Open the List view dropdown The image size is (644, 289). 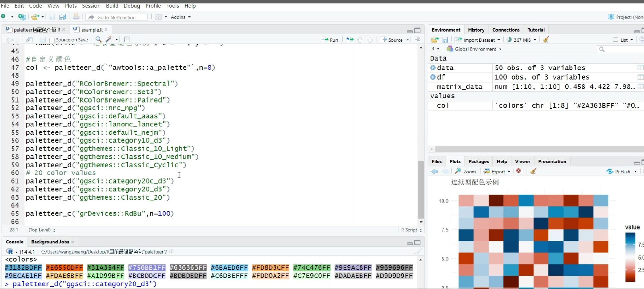click(623, 40)
